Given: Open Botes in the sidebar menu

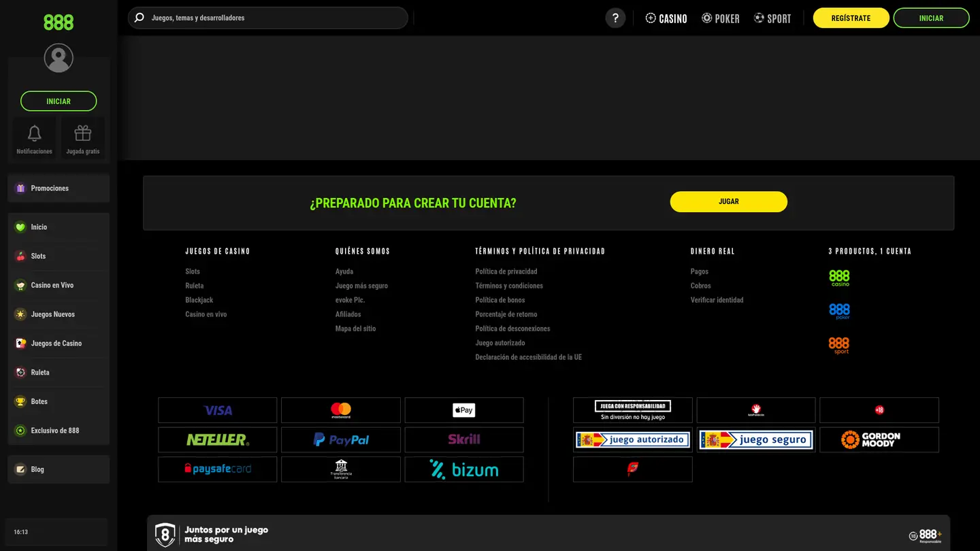Looking at the screenshot, I should pyautogui.click(x=59, y=401).
